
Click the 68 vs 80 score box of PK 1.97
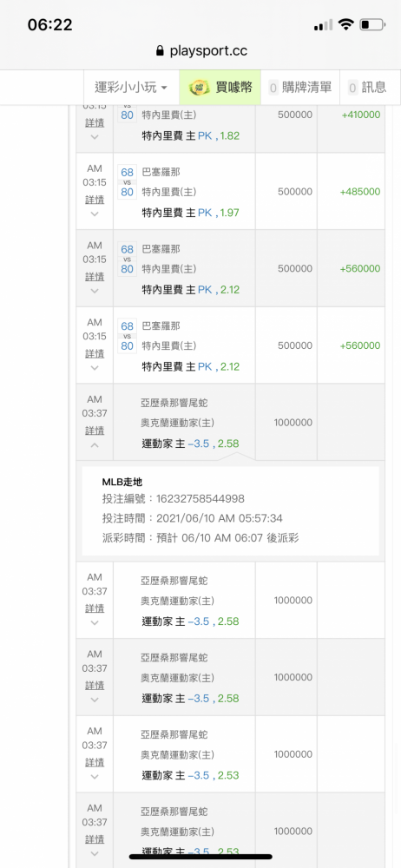point(128,182)
